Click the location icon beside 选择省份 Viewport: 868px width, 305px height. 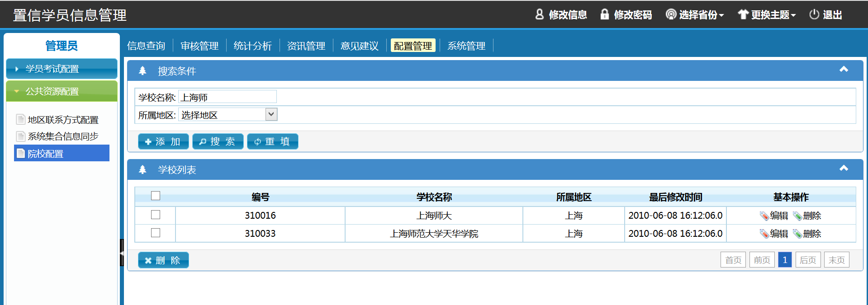tap(671, 14)
